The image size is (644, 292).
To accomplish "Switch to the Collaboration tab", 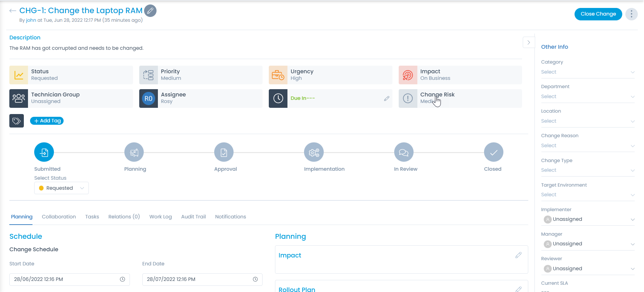I will [59, 217].
